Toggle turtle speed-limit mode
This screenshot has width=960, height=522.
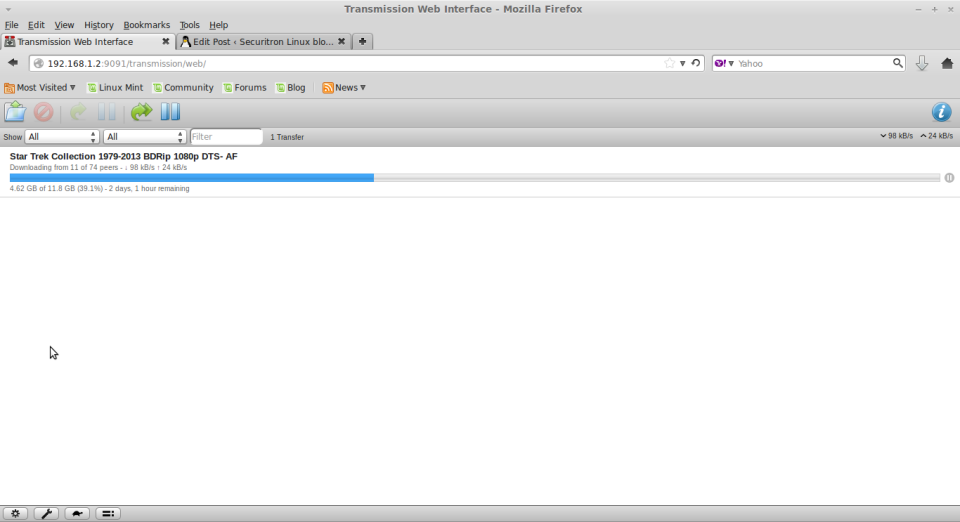pyautogui.click(x=77, y=513)
